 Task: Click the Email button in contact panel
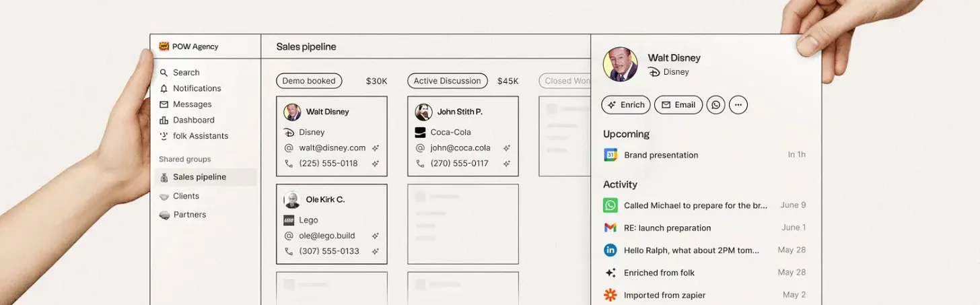pyautogui.click(x=678, y=105)
